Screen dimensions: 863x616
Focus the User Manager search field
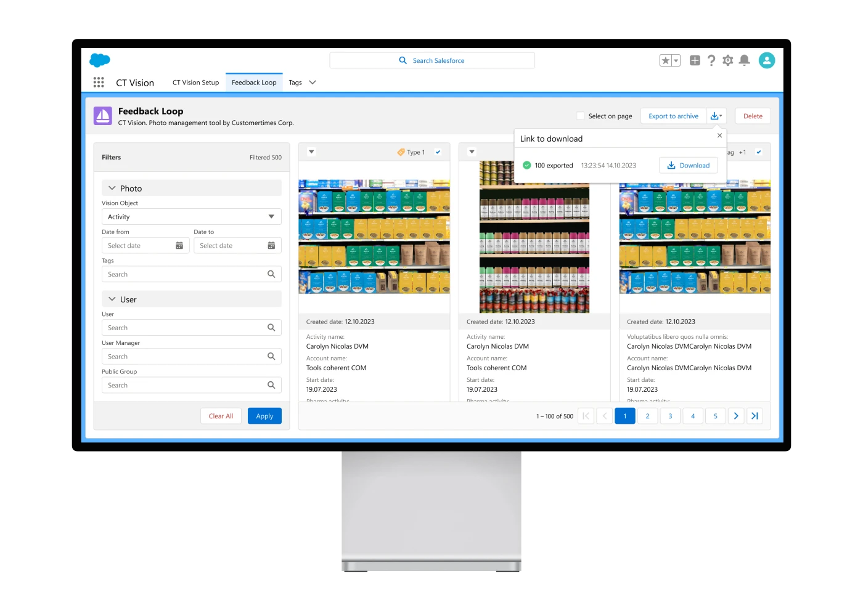192,357
